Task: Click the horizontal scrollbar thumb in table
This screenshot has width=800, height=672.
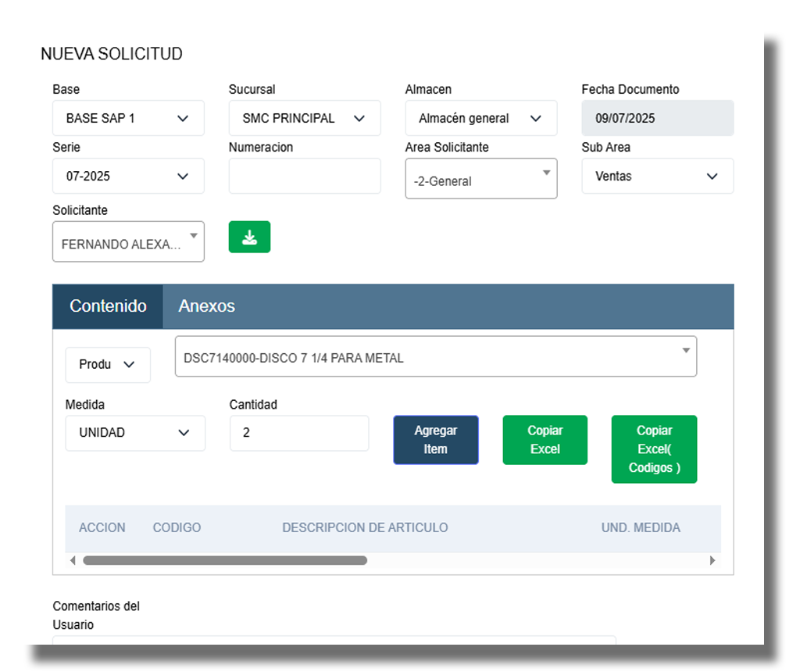Action: click(225, 560)
